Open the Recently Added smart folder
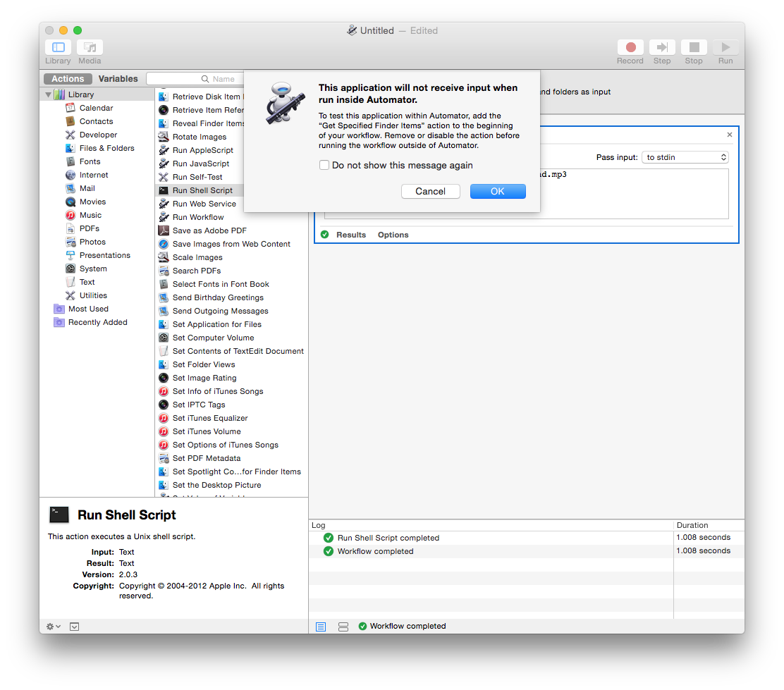 click(x=97, y=323)
